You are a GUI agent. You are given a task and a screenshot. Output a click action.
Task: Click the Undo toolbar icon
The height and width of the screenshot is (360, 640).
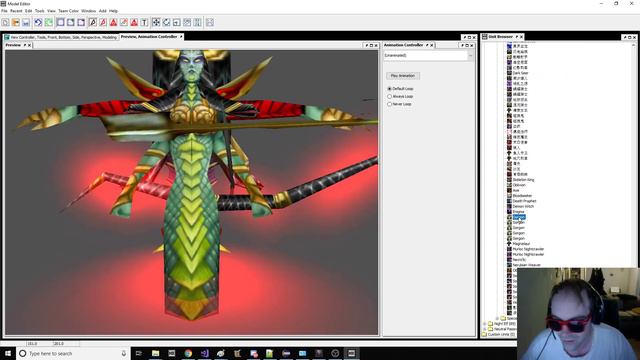click(x=38, y=22)
